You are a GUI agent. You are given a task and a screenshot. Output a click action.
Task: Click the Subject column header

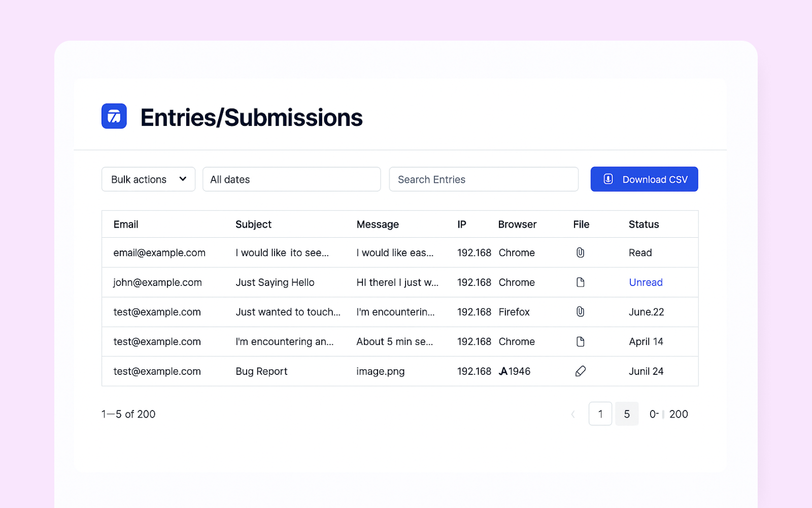(253, 225)
